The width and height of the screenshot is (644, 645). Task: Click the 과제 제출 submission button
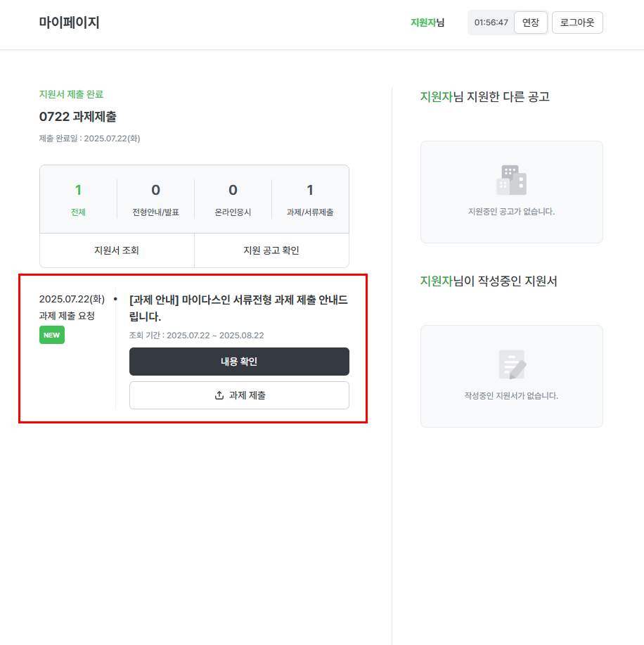tap(239, 395)
